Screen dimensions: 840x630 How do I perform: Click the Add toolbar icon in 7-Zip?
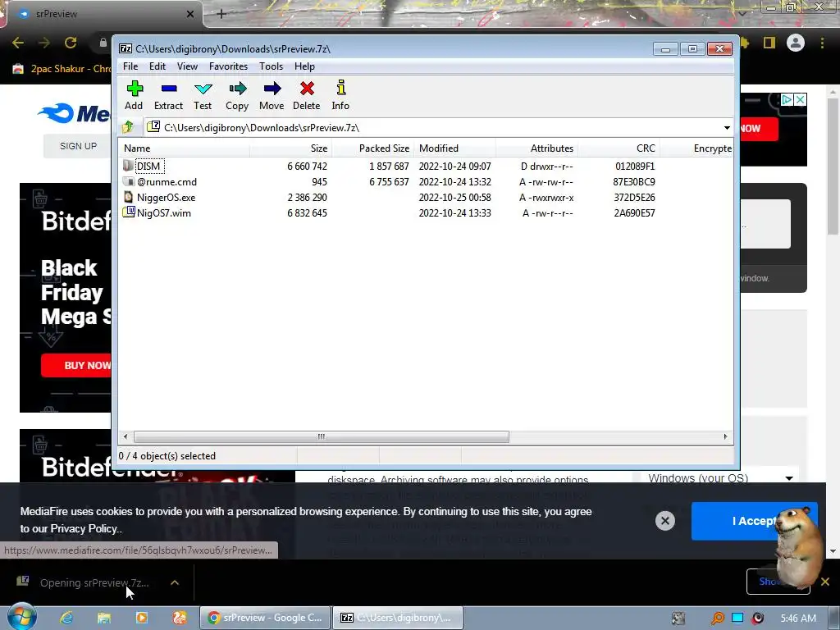(134, 95)
